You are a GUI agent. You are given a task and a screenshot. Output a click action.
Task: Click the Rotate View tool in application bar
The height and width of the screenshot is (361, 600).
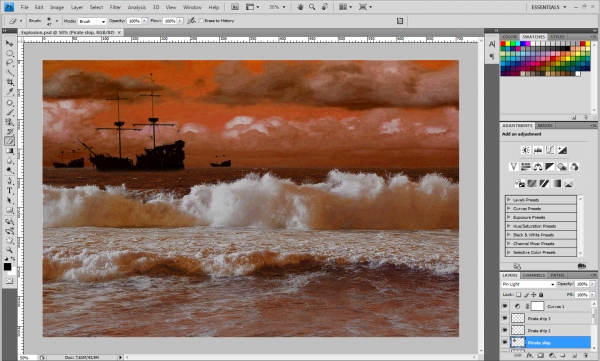click(324, 7)
